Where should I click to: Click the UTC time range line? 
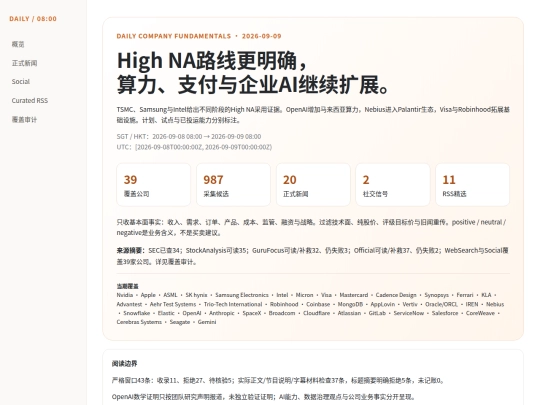point(194,147)
